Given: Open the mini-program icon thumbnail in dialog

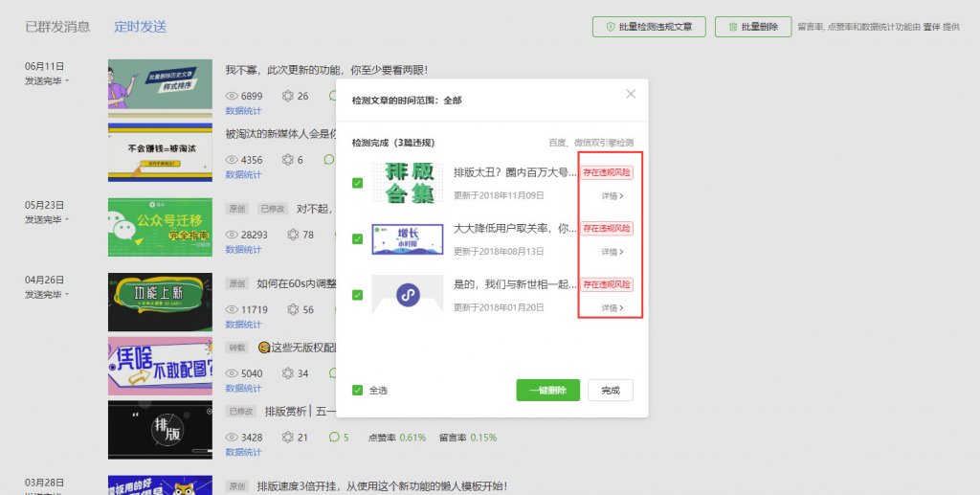Looking at the screenshot, I should point(408,294).
